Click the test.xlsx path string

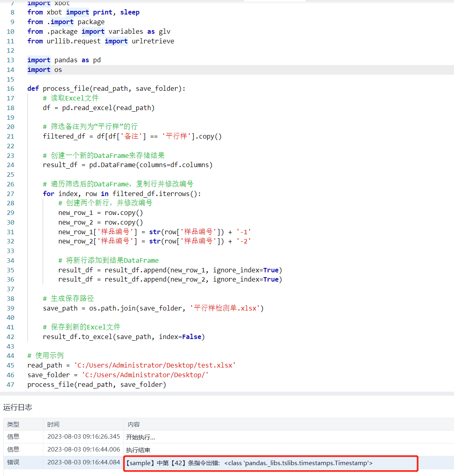[155, 366]
